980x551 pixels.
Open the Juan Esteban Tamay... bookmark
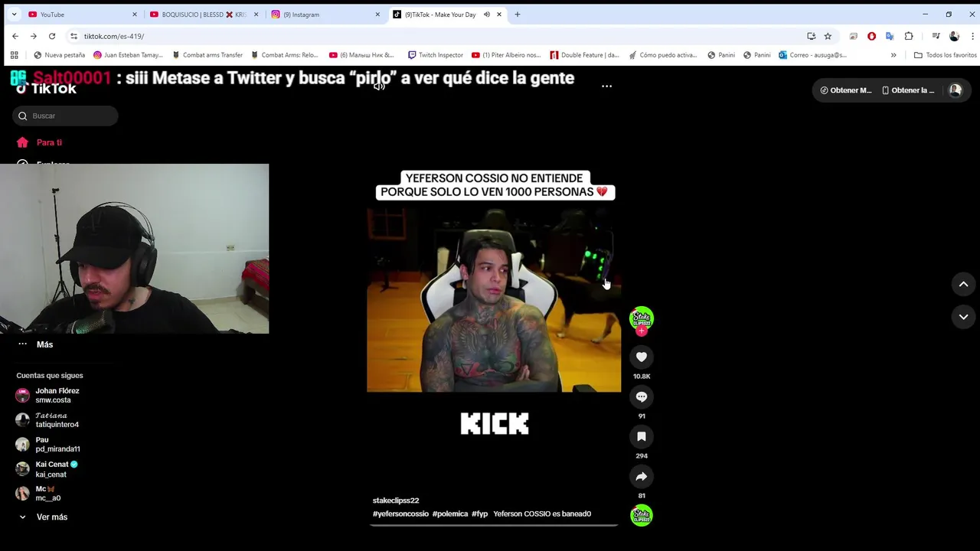128,55
